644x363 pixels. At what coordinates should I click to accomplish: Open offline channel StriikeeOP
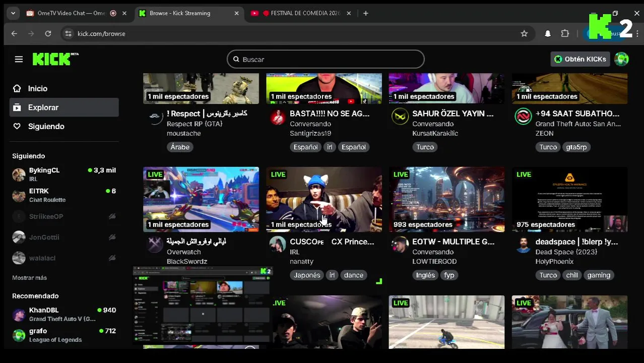pos(64,216)
